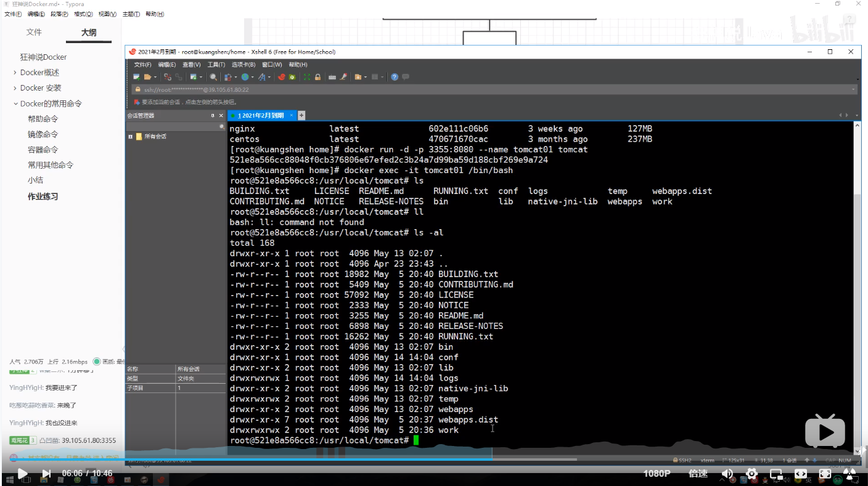Click the Open Session folder icon in Xshell

pyautogui.click(x=147, y=77)
